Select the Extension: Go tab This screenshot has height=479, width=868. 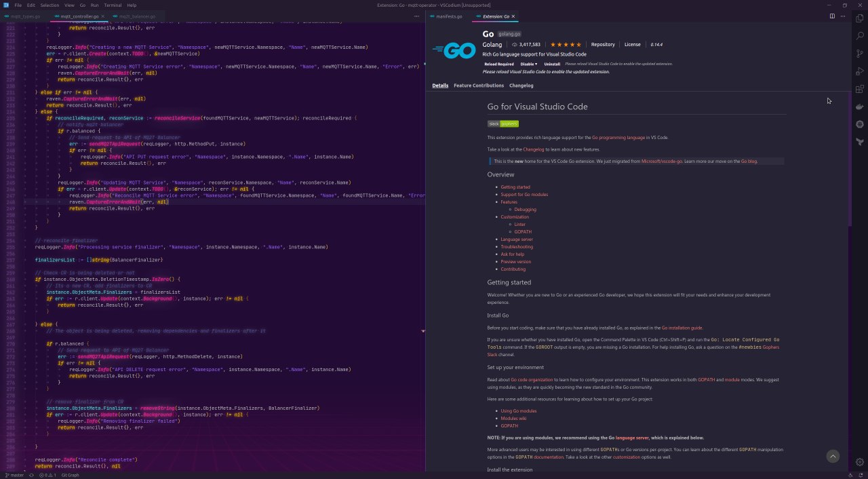496,16
